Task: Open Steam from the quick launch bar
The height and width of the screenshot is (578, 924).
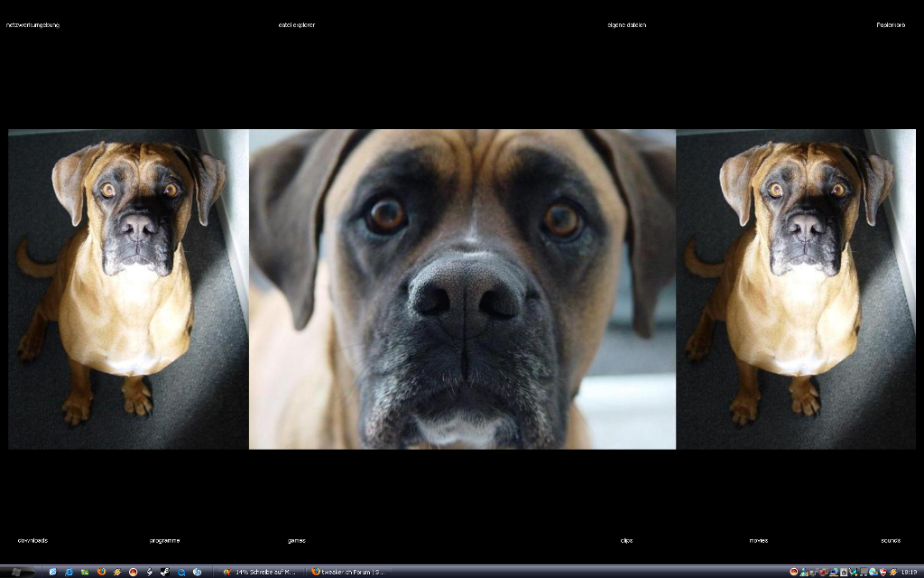Action: (165, 572)
